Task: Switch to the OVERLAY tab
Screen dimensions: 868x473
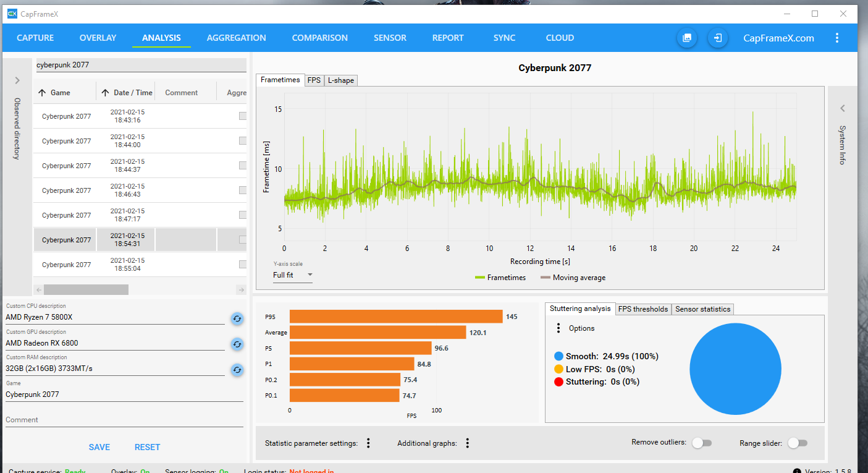Action: point(98,38)
